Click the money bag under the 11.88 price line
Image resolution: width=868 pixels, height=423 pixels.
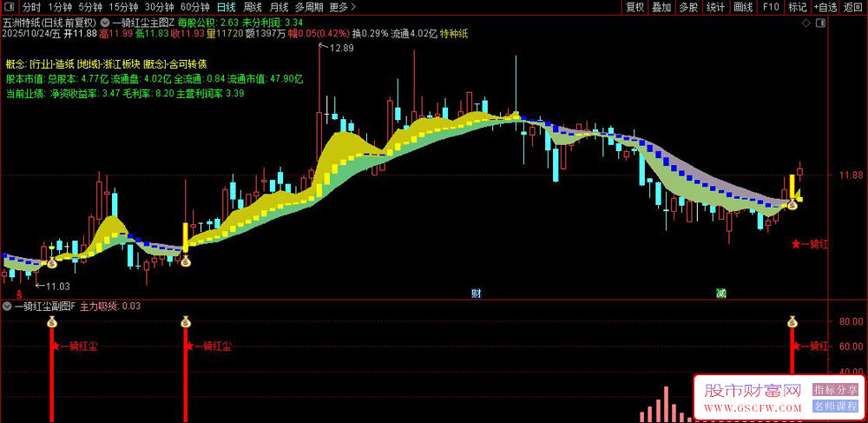(x=792, y=205)
